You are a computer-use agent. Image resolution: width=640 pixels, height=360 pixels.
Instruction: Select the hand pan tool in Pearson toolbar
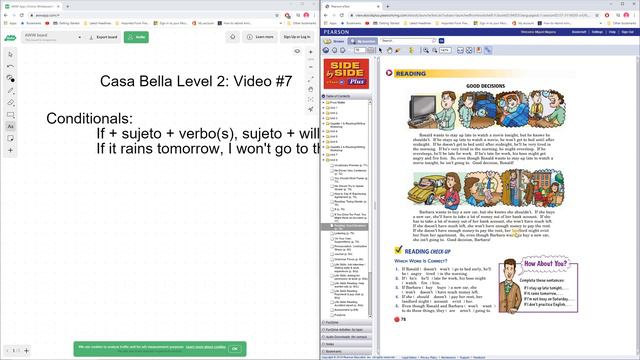click(389, 50)
